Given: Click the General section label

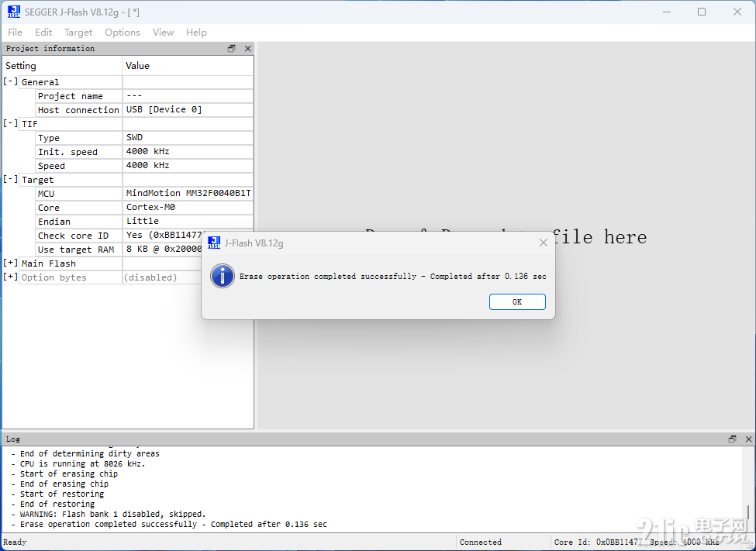Looking at the screenshot, I should pyautogui.click(x=40, y=82).
